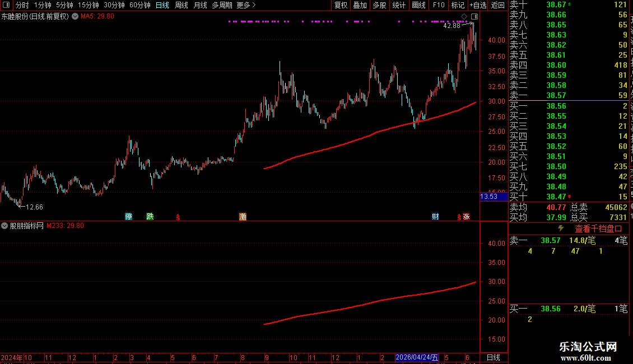Screen dimensions: 633x364
Task: Click the lightning bolt icon
Action: (561, 228)
